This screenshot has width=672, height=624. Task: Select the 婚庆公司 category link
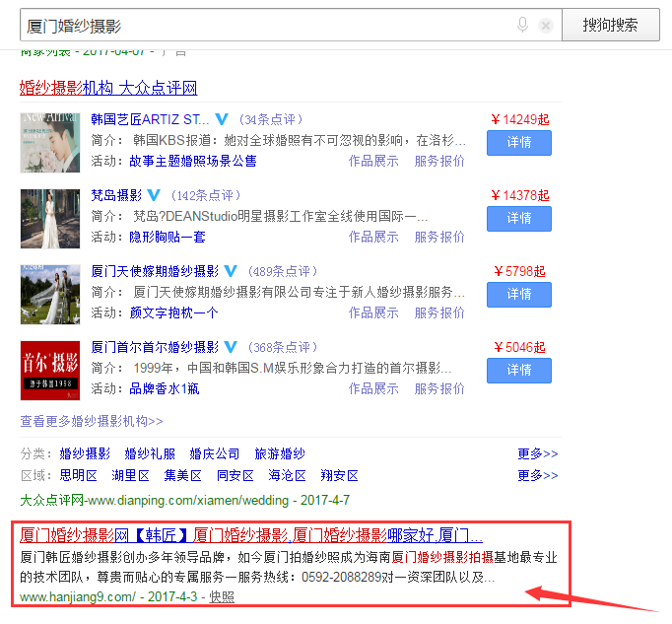(x=214, y=453)
